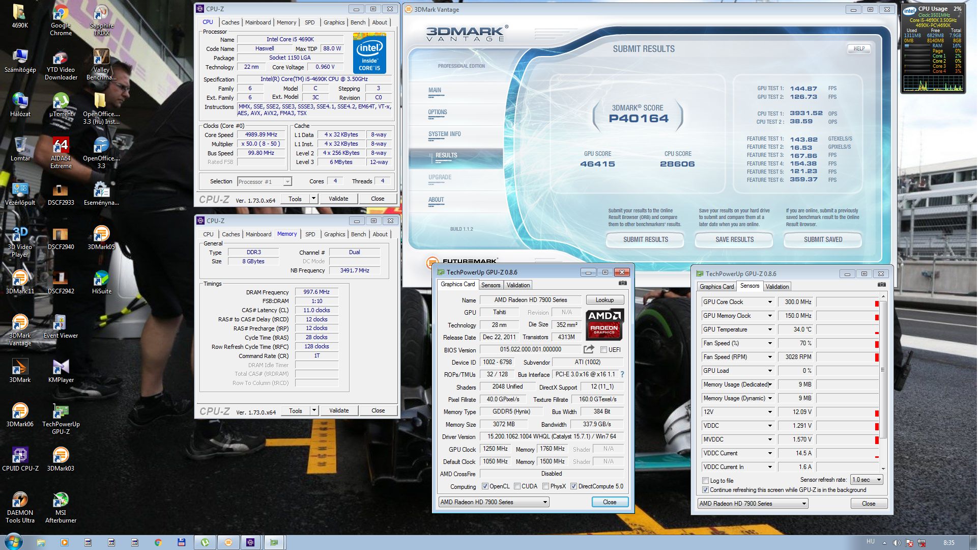The width and height of the screenshot is (980, 550).
Task: Click the GPU-Z screenshot camera icon
Action: pos(622,283)
